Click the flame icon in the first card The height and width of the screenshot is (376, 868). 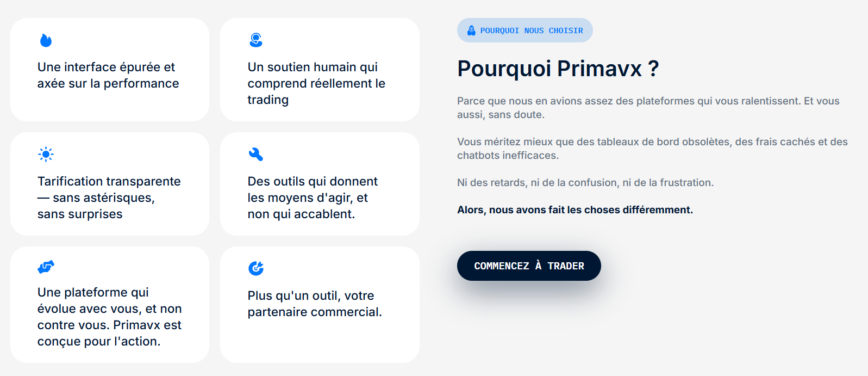coord(46,40)
